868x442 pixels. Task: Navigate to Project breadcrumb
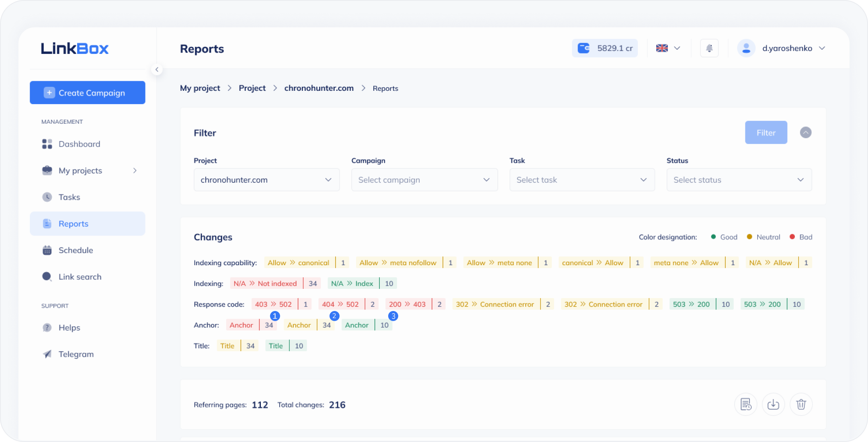pos(252,88)
